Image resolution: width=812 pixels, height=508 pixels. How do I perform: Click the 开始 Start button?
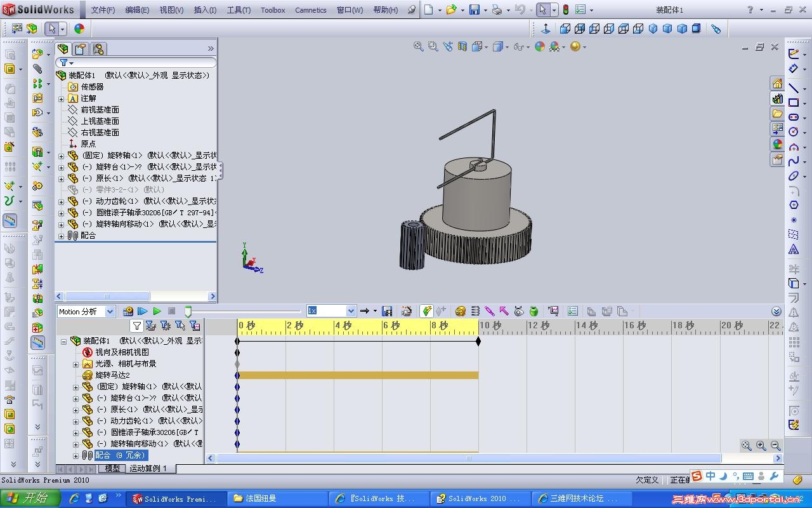29,498
